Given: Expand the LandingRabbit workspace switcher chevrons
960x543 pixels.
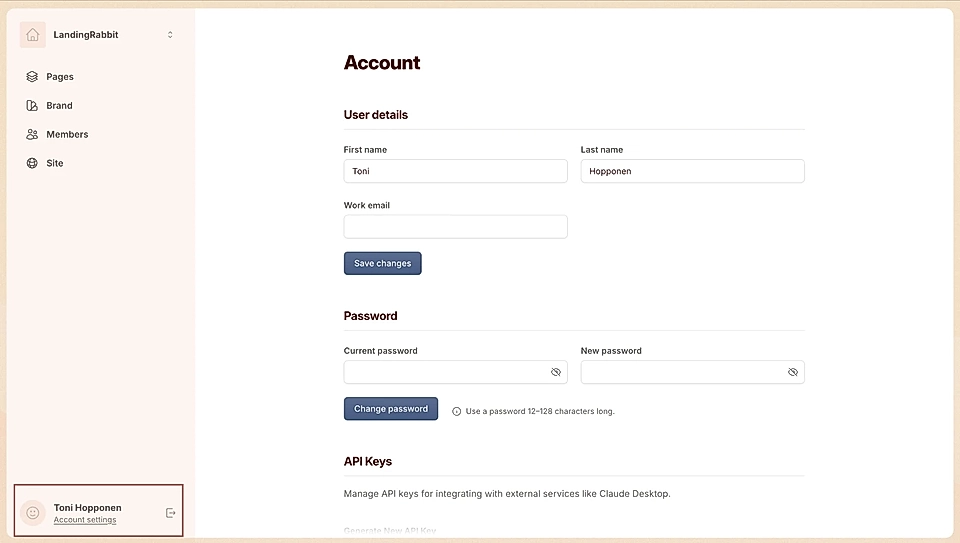Looking at the screenshot, I should [170, 35].
